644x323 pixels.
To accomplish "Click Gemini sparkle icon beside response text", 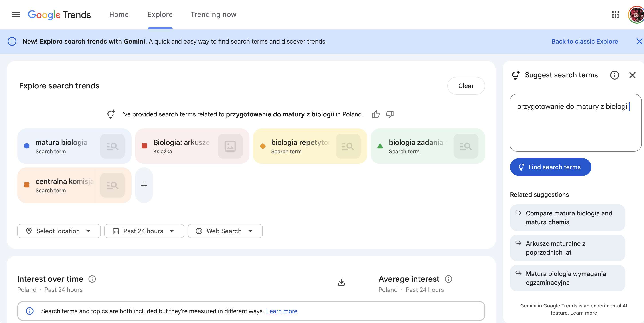I will click(111, 114).
